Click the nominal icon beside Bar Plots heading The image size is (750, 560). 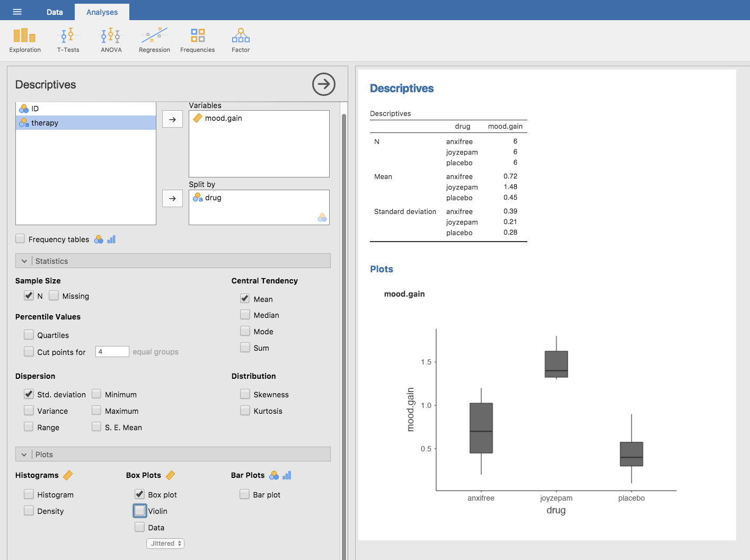pos(274,475)
